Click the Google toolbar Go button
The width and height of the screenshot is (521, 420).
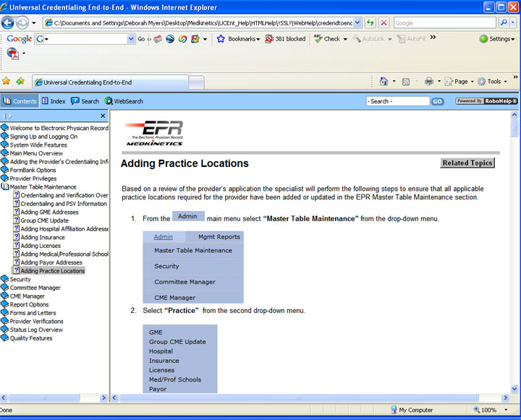(x=141, y=39)
